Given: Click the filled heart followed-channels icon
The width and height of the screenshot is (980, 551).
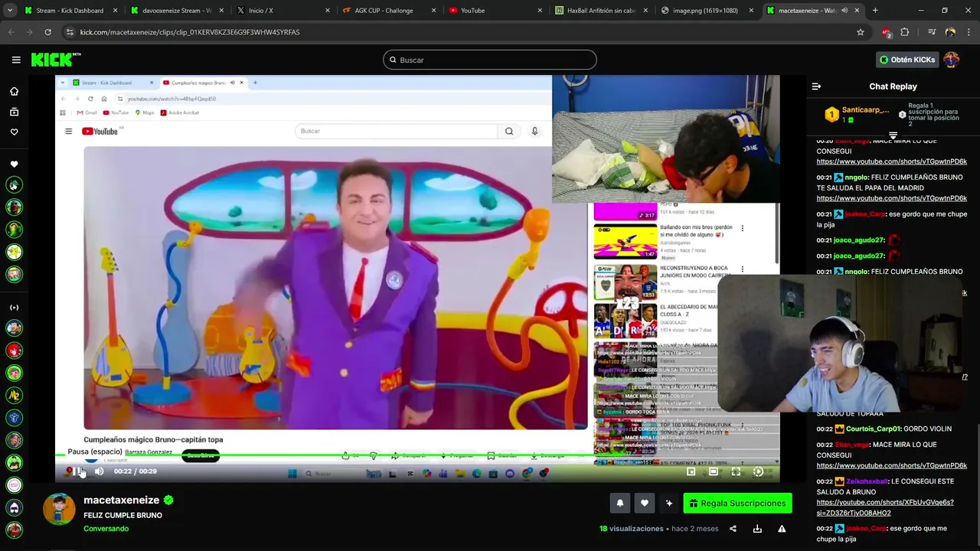Looking at the screenshot, I should point(14,165).
